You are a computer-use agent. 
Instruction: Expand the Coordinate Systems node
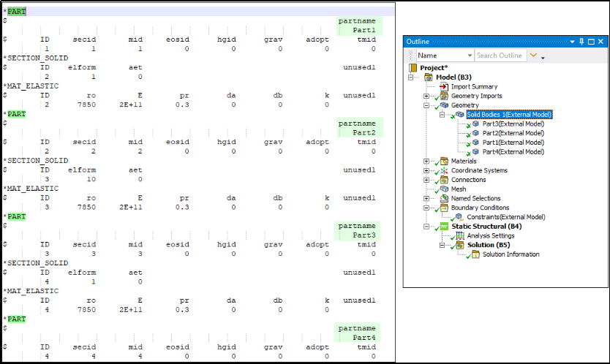[x=426, y=171]
